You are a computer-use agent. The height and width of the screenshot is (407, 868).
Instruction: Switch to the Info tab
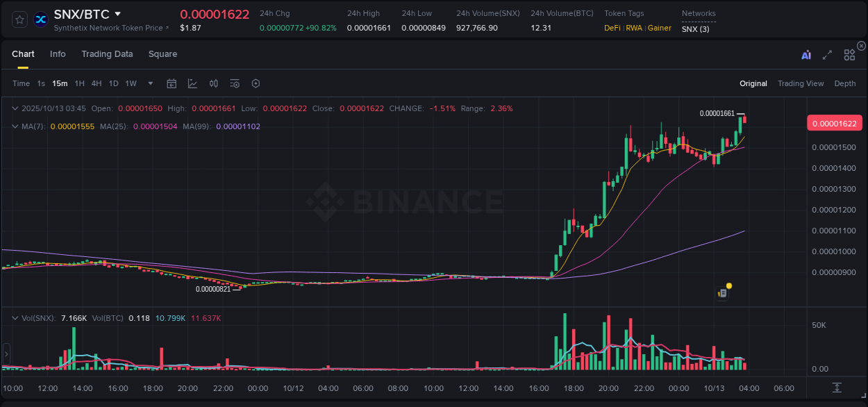click(x=58, y=54)
